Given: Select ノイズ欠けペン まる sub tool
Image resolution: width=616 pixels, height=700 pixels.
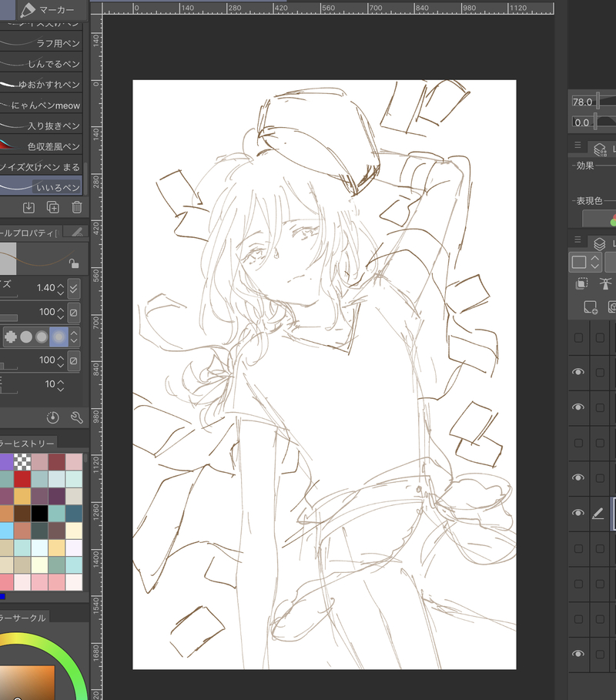Looking at the screenshot, I should (x=41, y=167).
